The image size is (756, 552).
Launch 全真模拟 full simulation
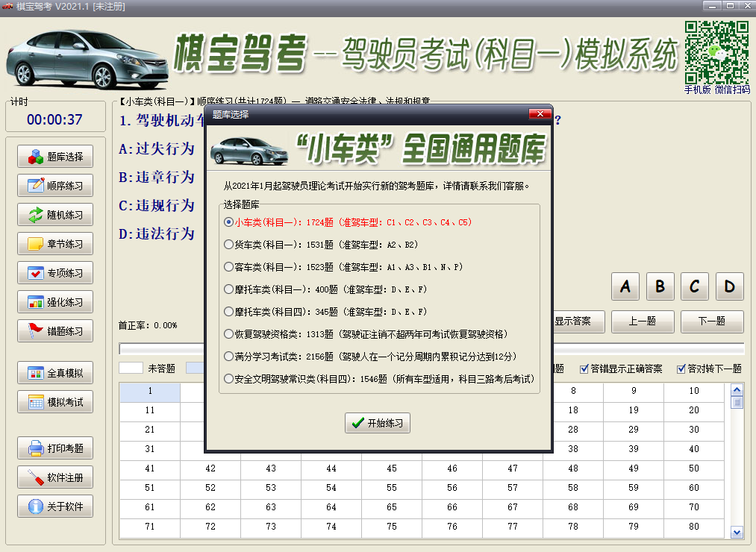55,373
